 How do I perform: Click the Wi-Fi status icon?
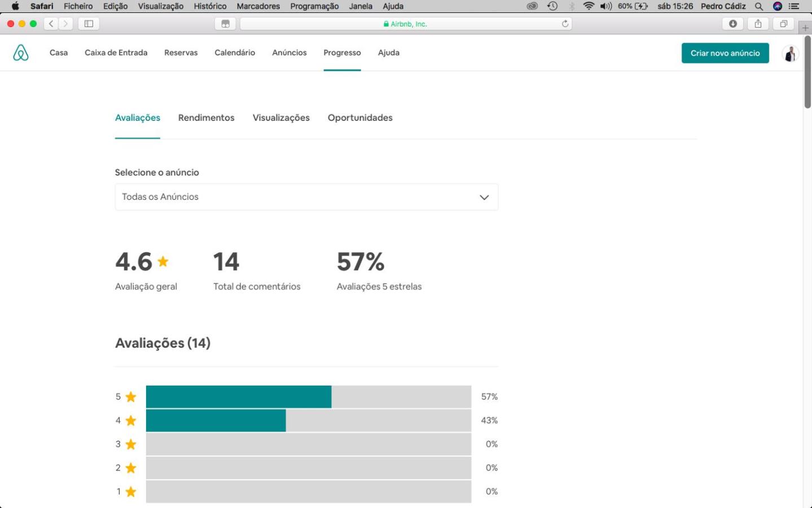[589, 6]
